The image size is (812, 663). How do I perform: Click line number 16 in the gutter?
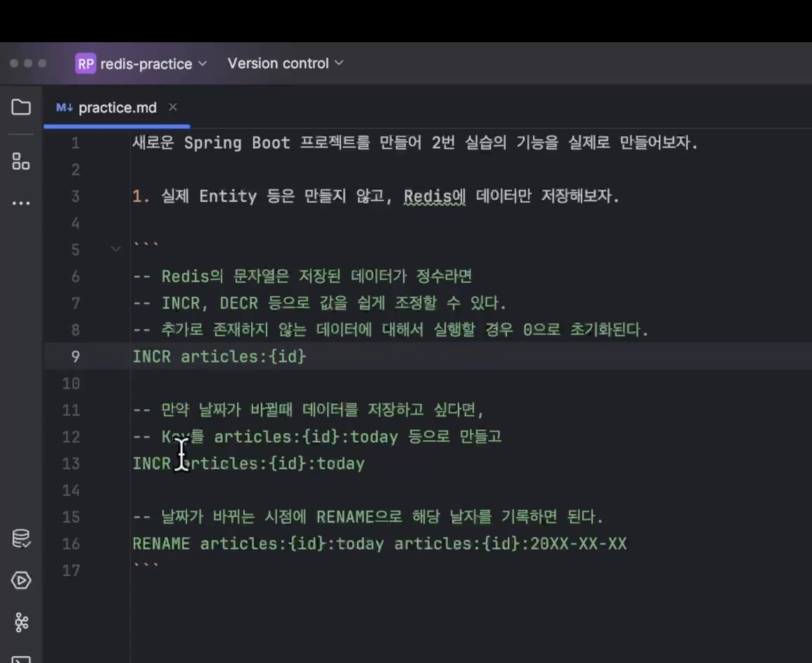coord(71,544)
